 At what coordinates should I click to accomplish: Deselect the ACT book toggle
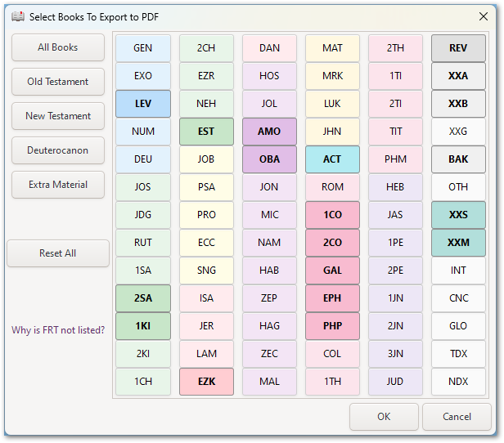(x=332, y=159)
